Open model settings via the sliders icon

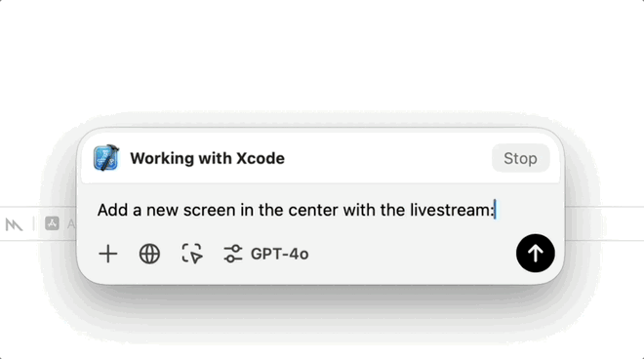point(233,254)
